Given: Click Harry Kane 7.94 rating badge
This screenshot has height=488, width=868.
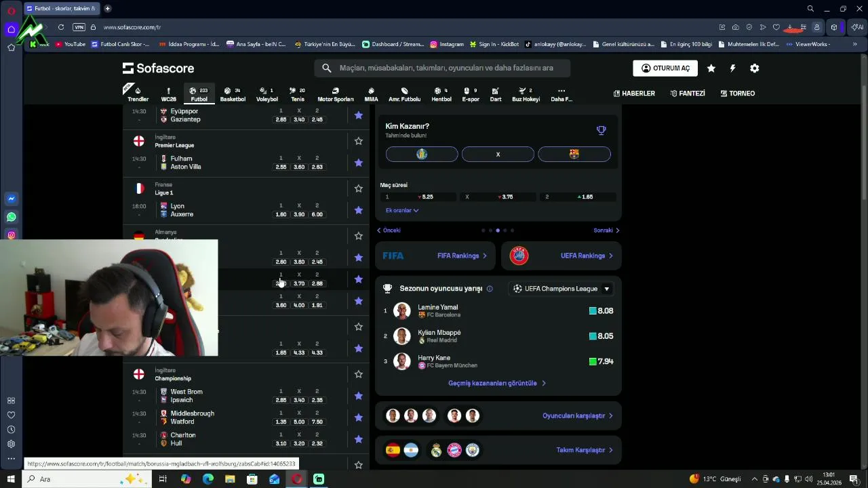Looking at the screenshot, I should 601,362.
